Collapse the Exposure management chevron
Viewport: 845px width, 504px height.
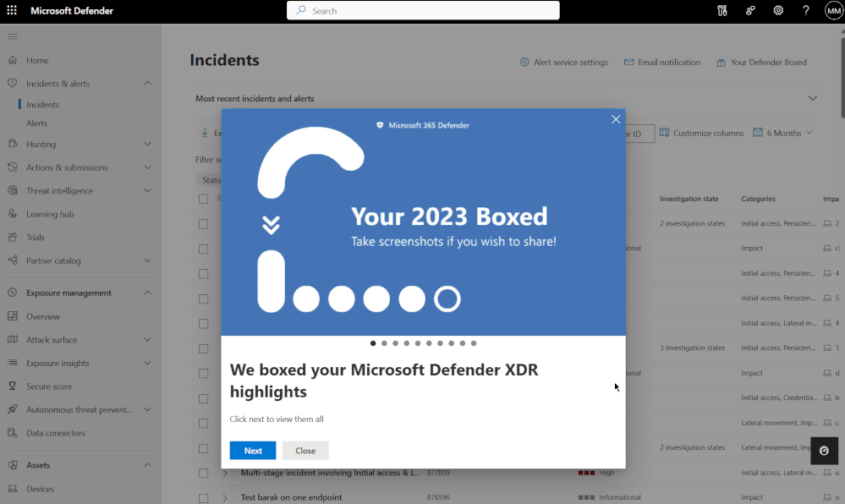(148, 293)
